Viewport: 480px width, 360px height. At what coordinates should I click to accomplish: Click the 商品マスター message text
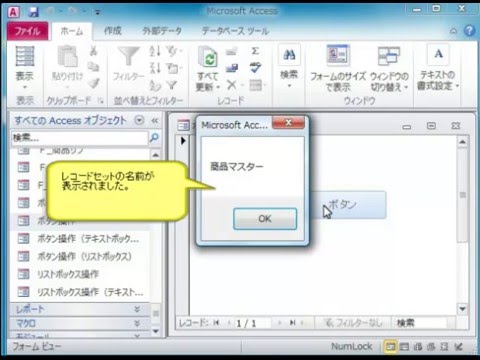(x=237, y=166)
